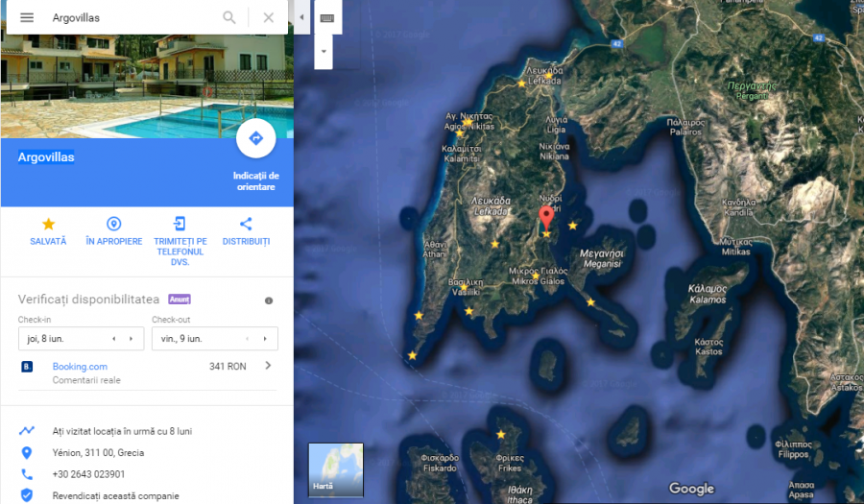The width and height of the screenshot is (864, 504).
Task: Click Revendicați această companie link
Action: [116, 495]
